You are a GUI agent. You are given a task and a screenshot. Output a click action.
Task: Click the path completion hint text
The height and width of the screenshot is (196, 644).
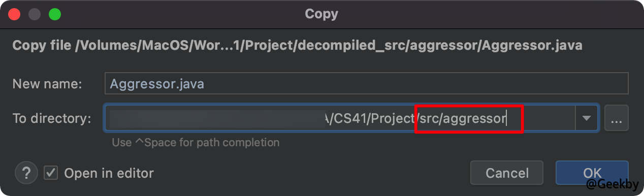tap(196, 142)
